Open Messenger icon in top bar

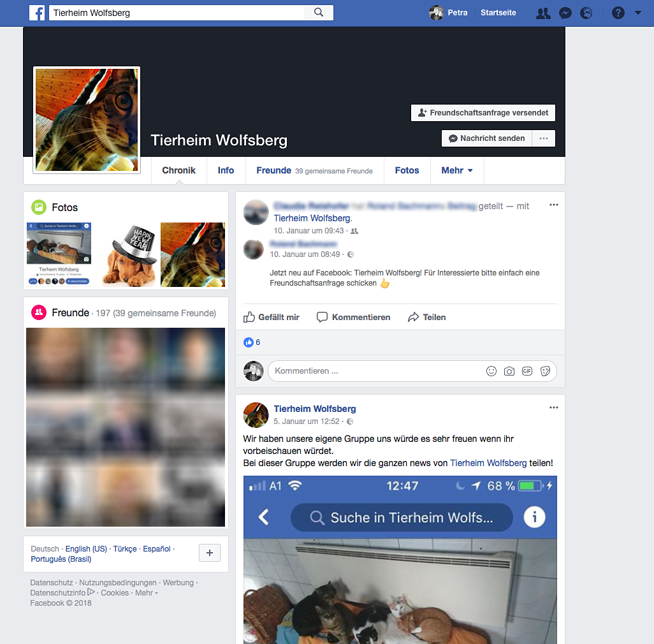(x=565, y=13)
